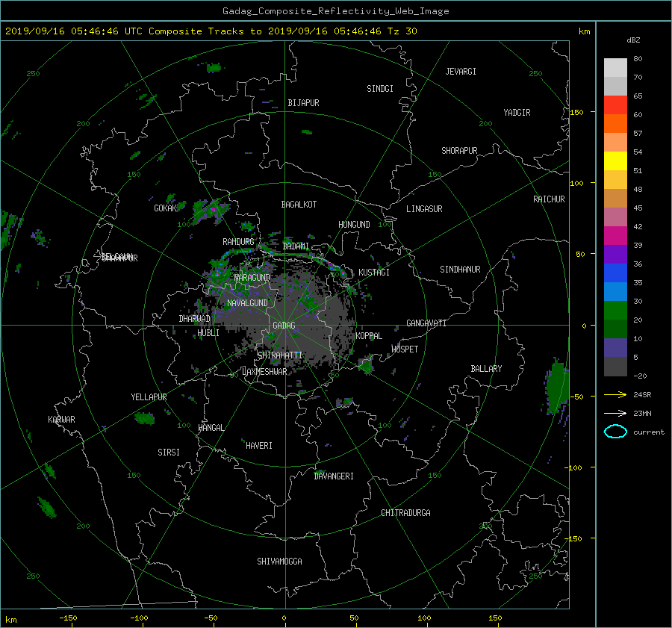The image size is (672, 628).
Task: Choose the violet purple dBZ legend swatch
Action: [x=615, y=254]
